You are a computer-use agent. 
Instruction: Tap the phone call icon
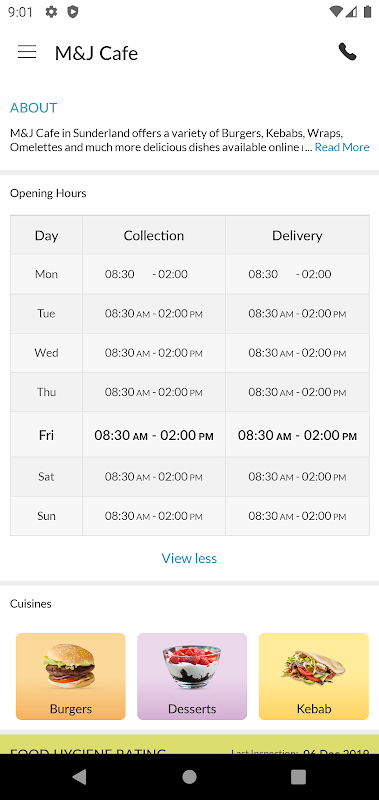click(x=347, y=52)
